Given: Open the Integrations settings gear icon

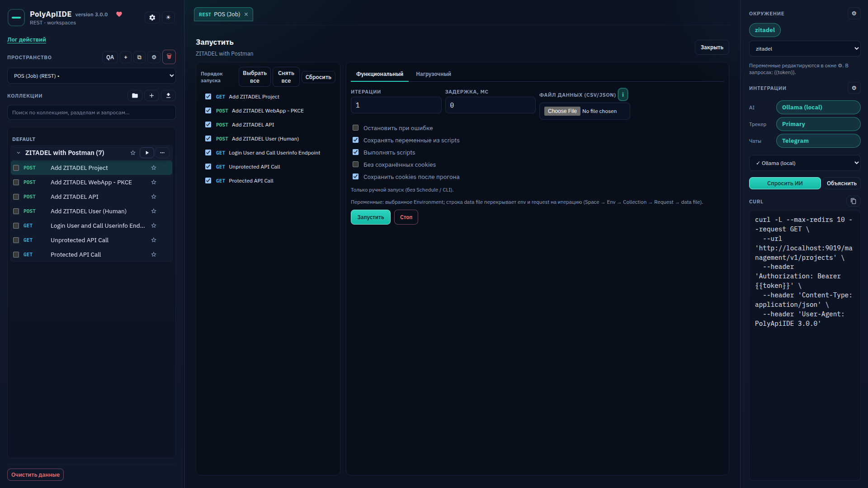Looking at the screenshot, I should (854, 88).
